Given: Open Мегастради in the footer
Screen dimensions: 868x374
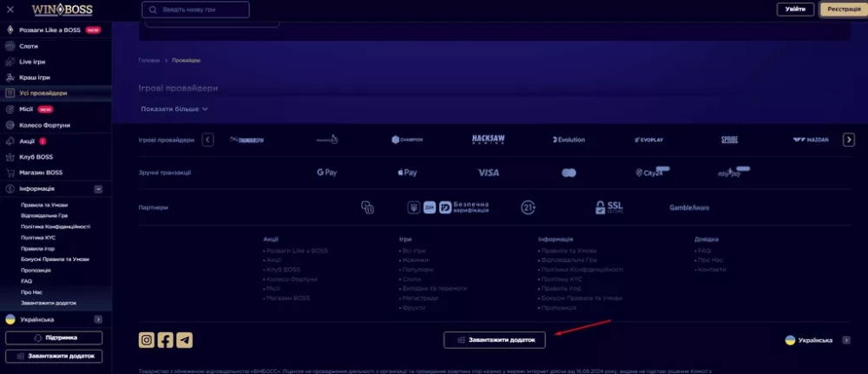Looking at the screenshot, I should pyautogui.click(x=420, y=298).
